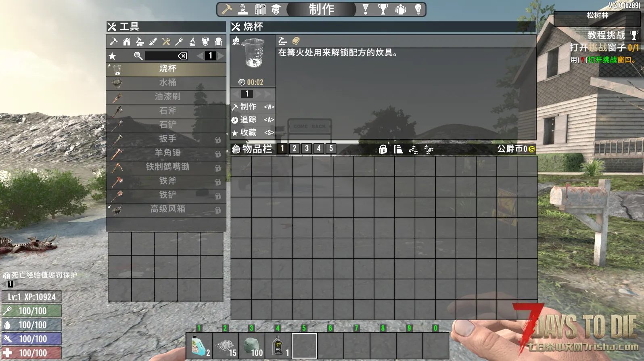Click the trophy icon beside 教程挑战
644x361 pixels.
pos(634,35)
